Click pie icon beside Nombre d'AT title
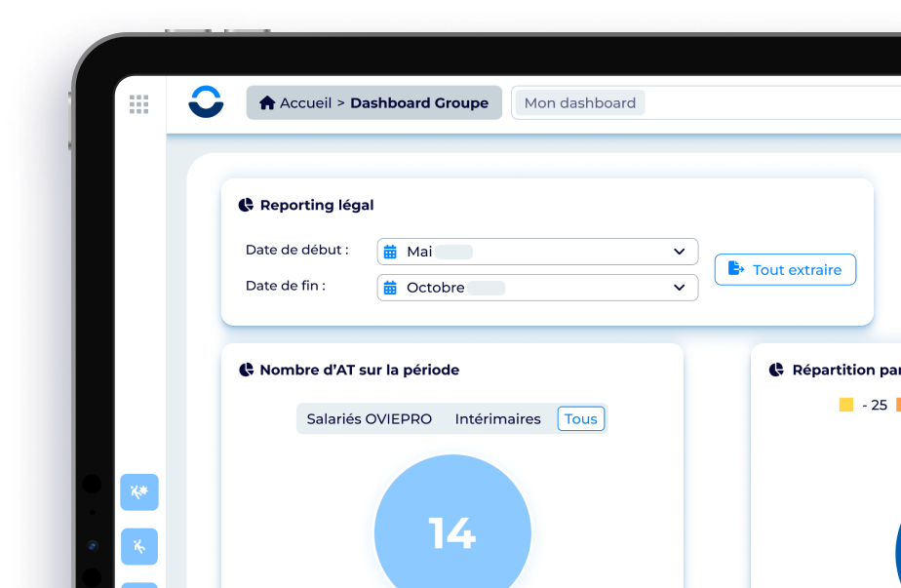 [x=246, y=370]
